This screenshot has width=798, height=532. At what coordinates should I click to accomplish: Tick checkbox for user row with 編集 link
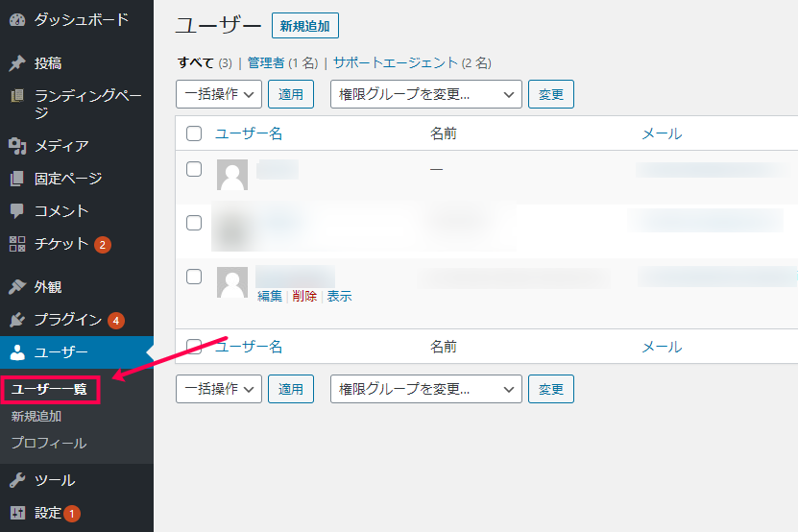[x=194, y=277]
